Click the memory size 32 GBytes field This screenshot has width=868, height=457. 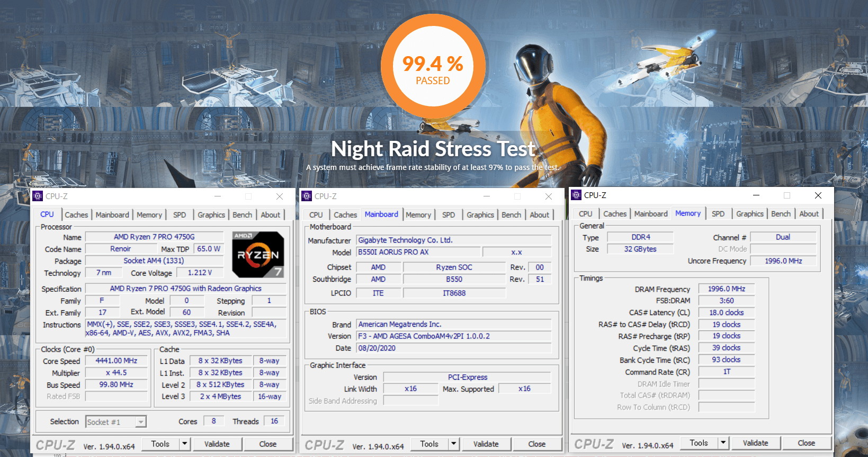click(x=640, y=249)
